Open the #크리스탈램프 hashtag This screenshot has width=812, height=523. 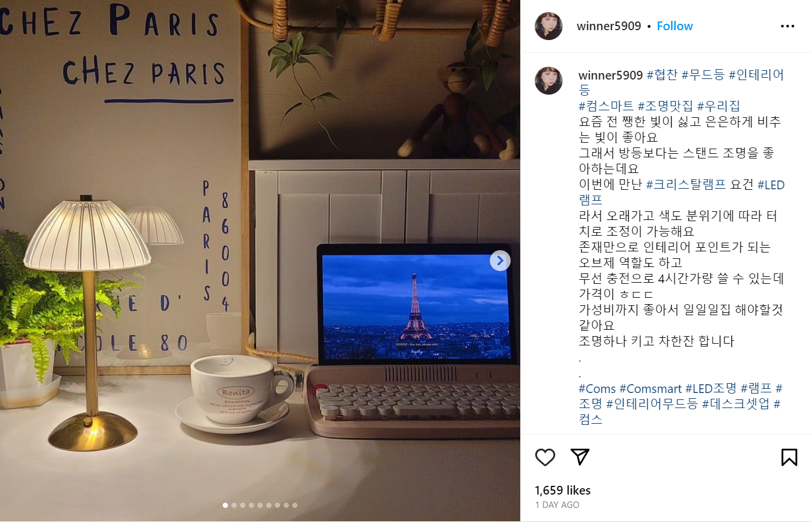tap(686, 185)
